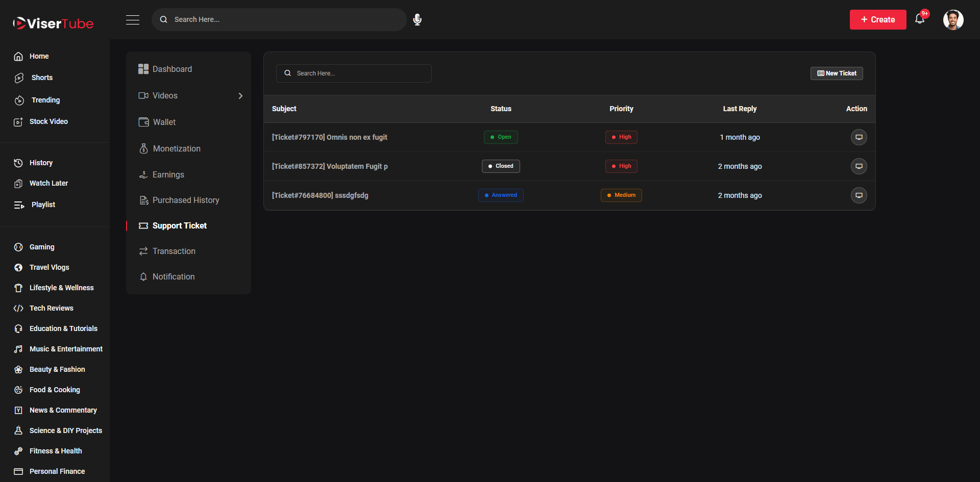Open the notifications bell icon

[x=920, y=19]
